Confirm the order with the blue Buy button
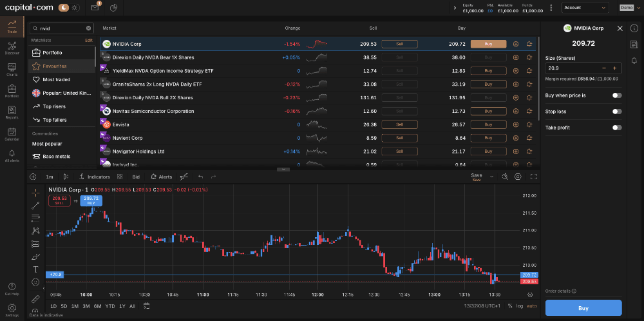This screenshot has height=321, width=644. point(583,308)
